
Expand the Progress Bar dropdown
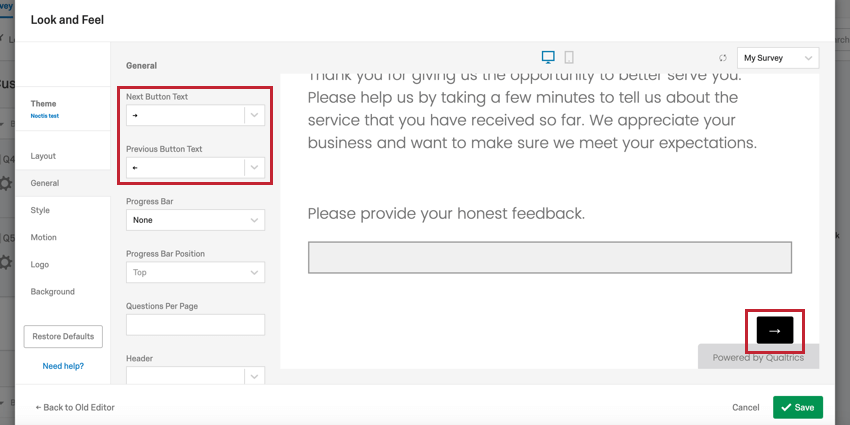[x=196, y=220]
